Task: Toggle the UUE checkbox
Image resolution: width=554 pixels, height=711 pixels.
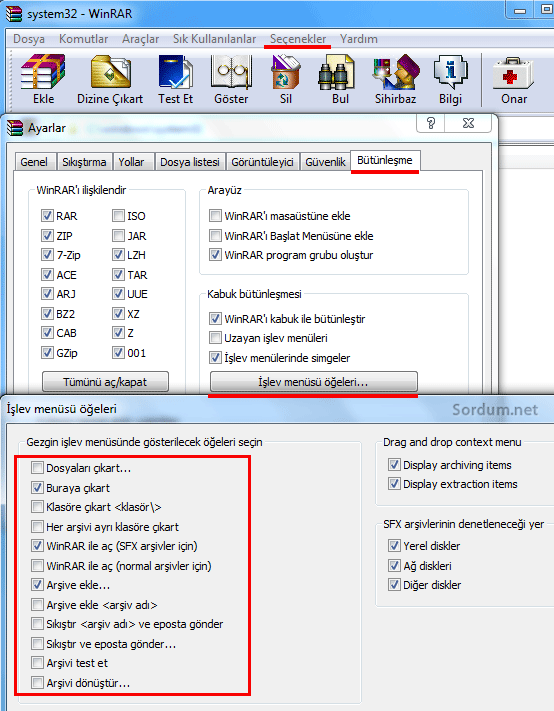Action: tap(118, 294)
